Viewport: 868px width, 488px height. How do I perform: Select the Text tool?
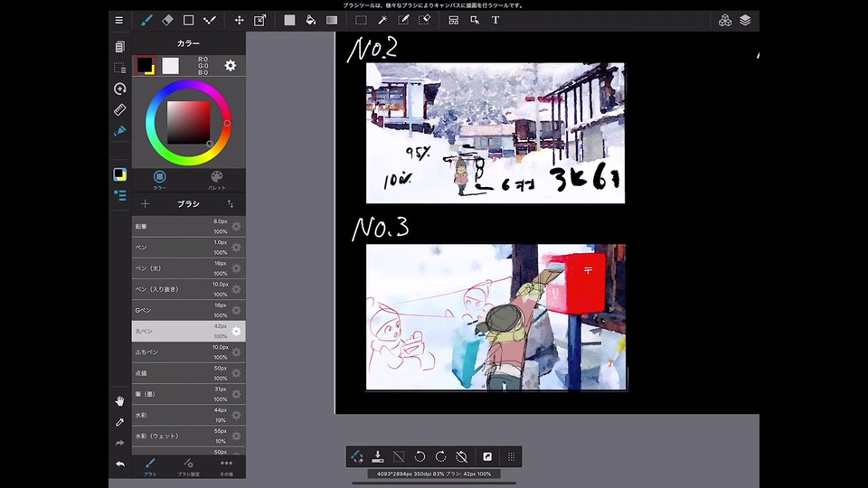coord(495,21)
